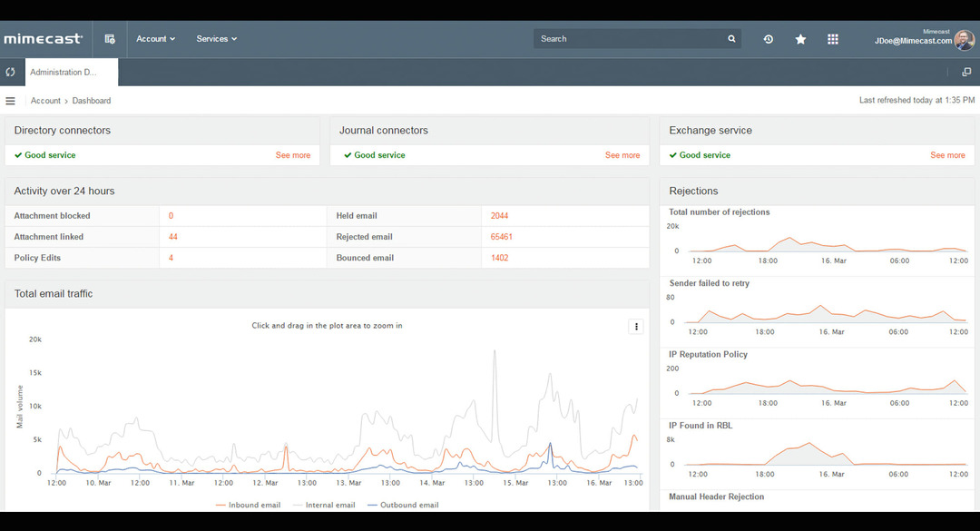This screenshot has height=531, width=980.
Task: Open the chart options kebab menu
Action: click(x=636, y=326)
